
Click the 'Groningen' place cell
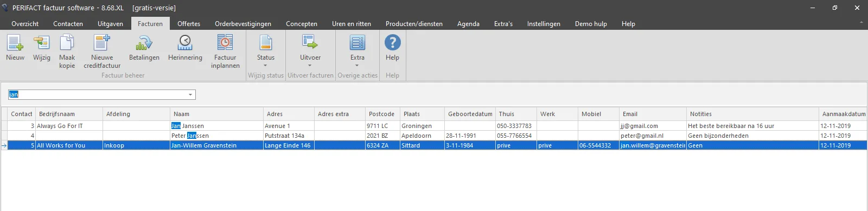coord(423,126)
